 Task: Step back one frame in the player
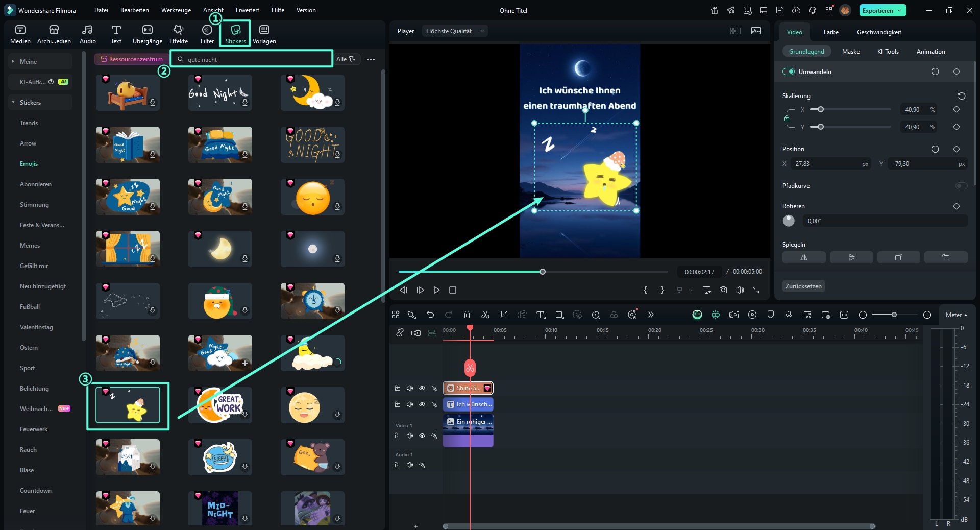(x=404, y=290)
